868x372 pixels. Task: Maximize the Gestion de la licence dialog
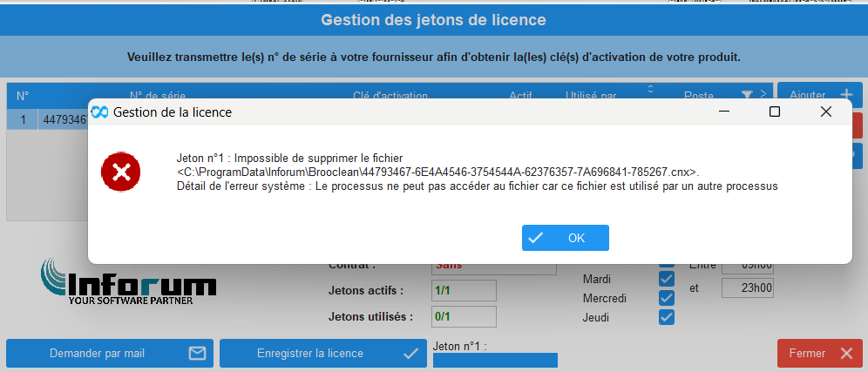775,112
